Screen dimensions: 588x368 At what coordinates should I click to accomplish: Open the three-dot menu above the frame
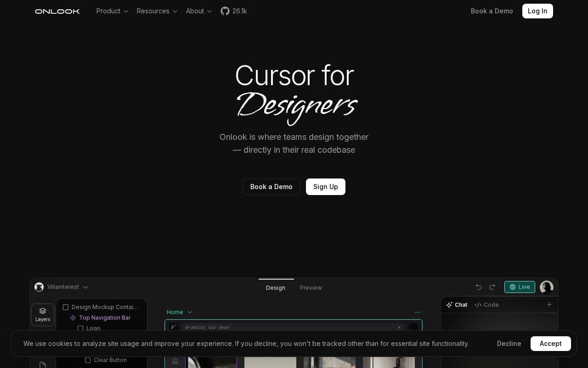click(x=418, y=312)
